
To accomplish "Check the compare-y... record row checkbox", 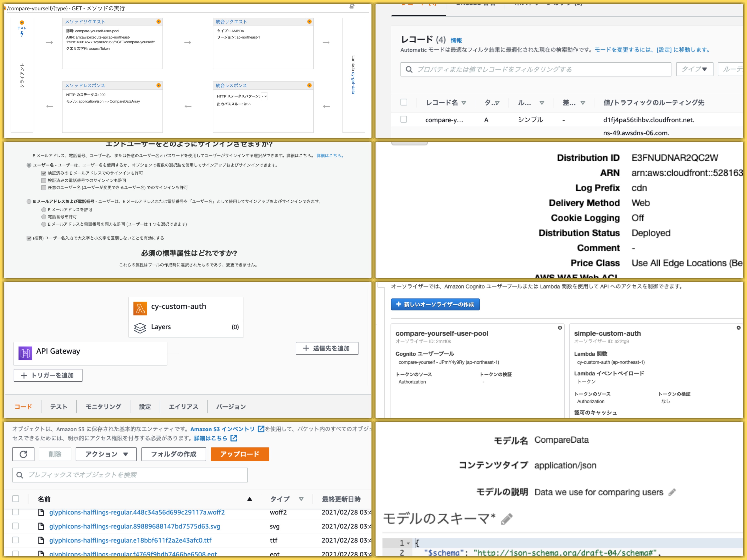I will click(x=404, y=119).
